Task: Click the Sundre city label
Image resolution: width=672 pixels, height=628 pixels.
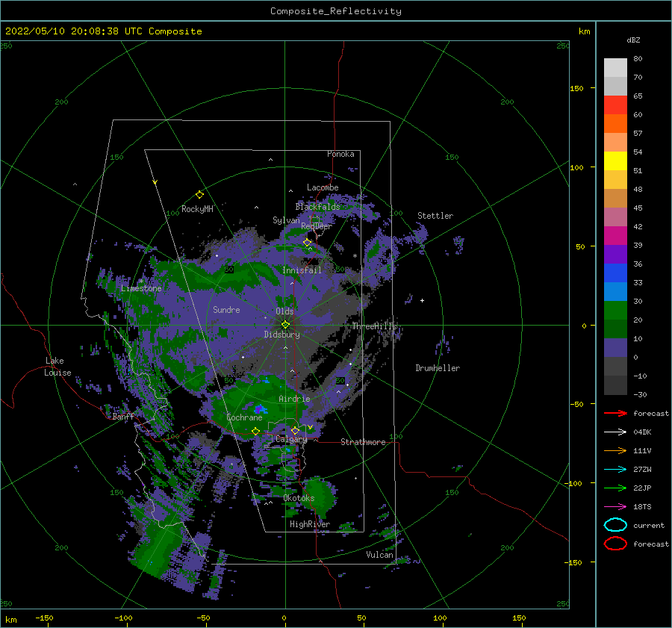Action: click(226, 309)
